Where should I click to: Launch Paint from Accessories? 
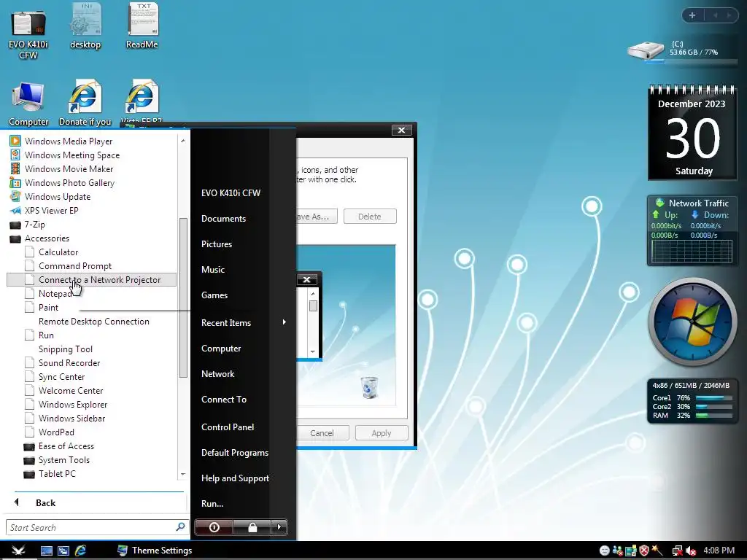coord(48,307)
